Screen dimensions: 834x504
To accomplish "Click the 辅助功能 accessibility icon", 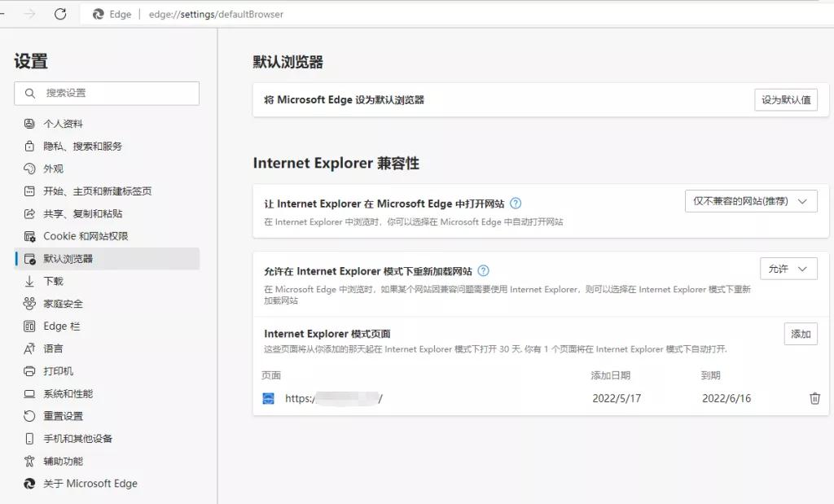I will click(29, 462).
